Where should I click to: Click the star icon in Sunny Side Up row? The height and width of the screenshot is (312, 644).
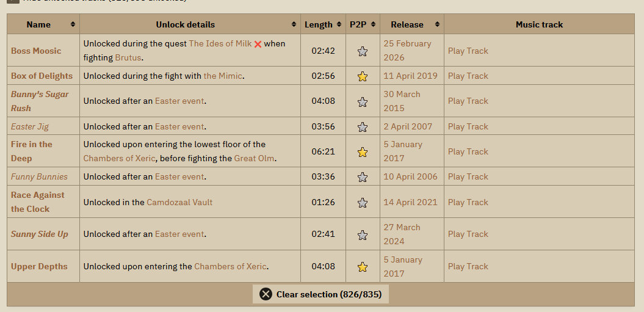[x=362, y=234]
